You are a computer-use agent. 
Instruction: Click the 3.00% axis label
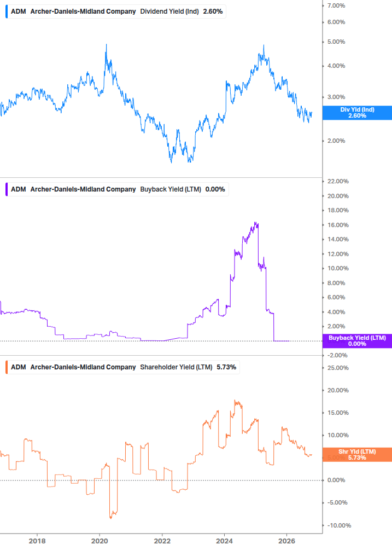coord(336,97)
